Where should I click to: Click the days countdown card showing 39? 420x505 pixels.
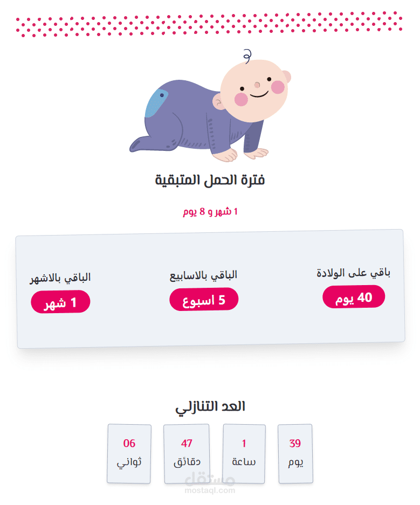click(295, 454)
